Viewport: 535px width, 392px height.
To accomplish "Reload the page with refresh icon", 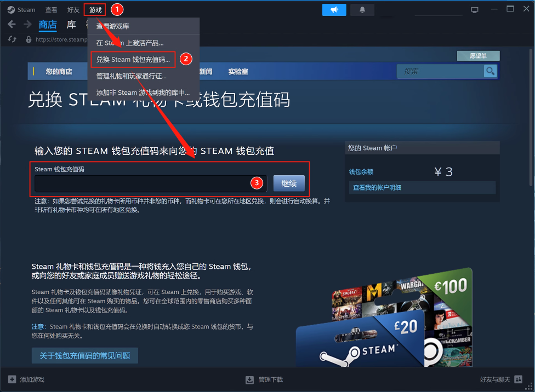I will click(x=12, y=39).
